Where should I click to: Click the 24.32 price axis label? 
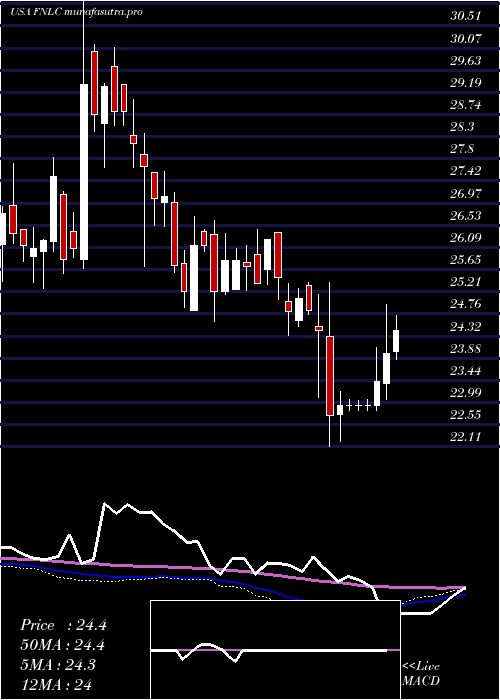pos(466,326)
